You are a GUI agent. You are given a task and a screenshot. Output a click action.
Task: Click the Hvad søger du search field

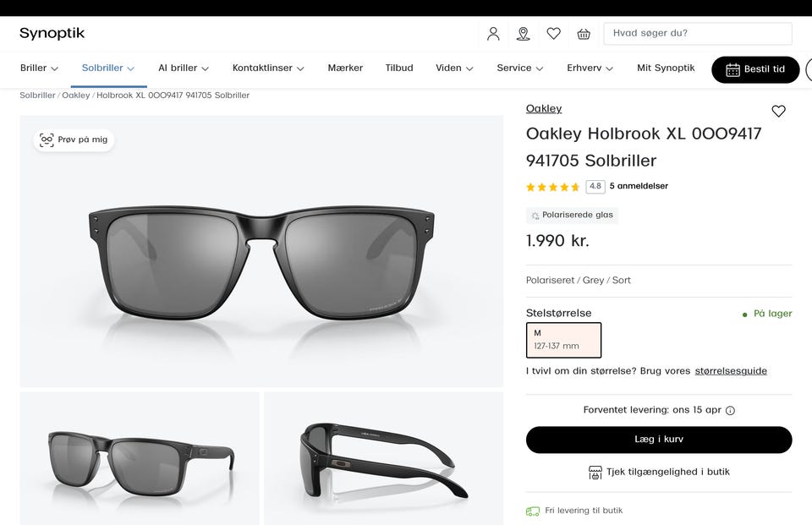(x=697, y=34)
